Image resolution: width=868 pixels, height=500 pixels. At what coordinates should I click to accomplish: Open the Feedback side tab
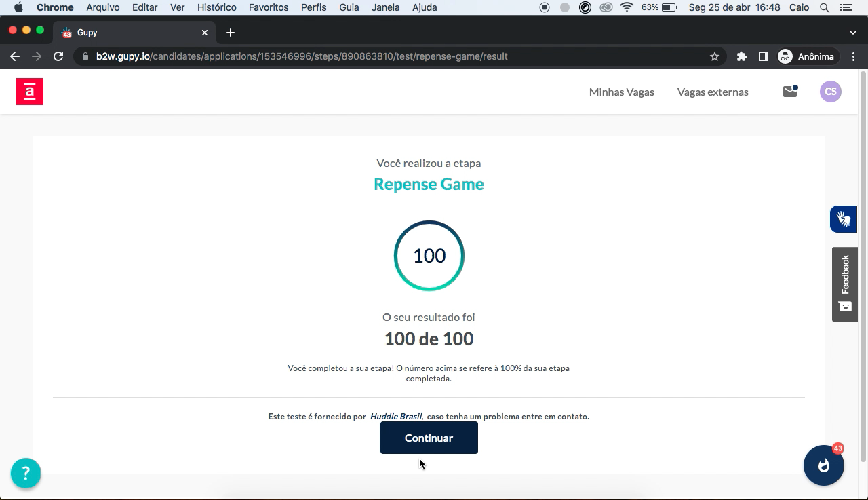(845, 284)
